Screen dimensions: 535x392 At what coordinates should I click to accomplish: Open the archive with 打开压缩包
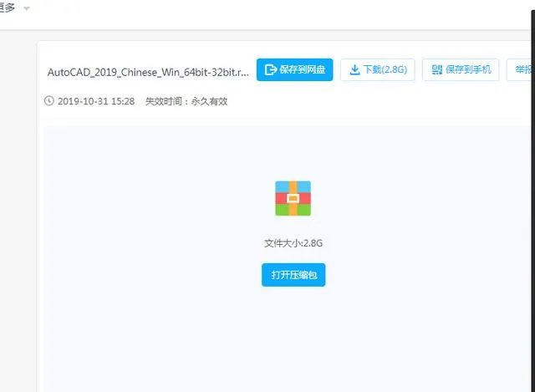pyautogui.click(x=293, y=274)
